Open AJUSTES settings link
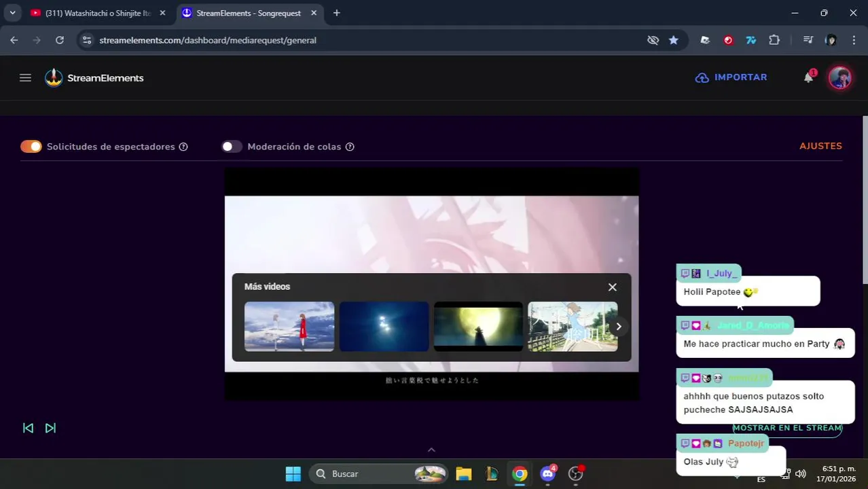The width and height of the screenshot is (868, 489). (x=820, y=146)
